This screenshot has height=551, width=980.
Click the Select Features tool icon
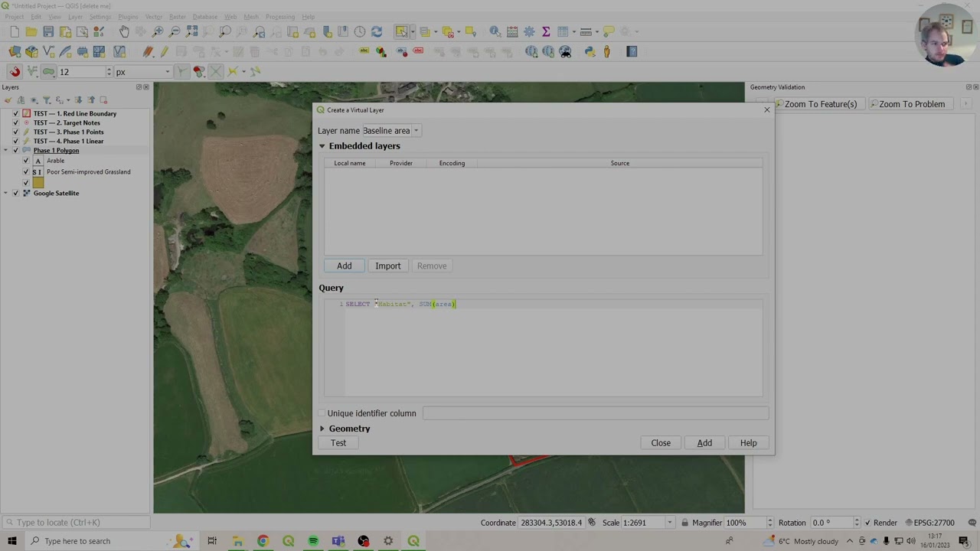(x=401, y=31)
